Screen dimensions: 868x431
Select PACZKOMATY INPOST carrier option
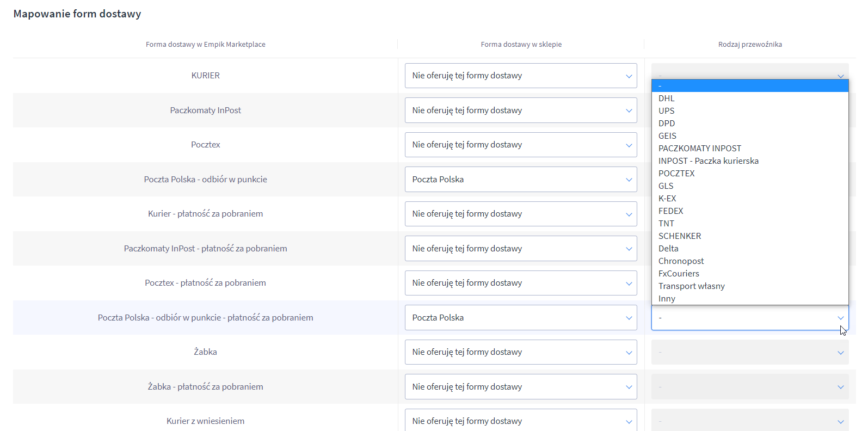pyautogui.click(x=700, y=149)
